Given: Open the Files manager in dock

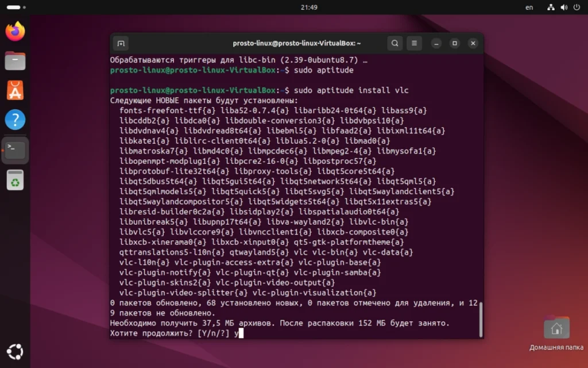Looking at the screenshot, I should tap(15, 61).
